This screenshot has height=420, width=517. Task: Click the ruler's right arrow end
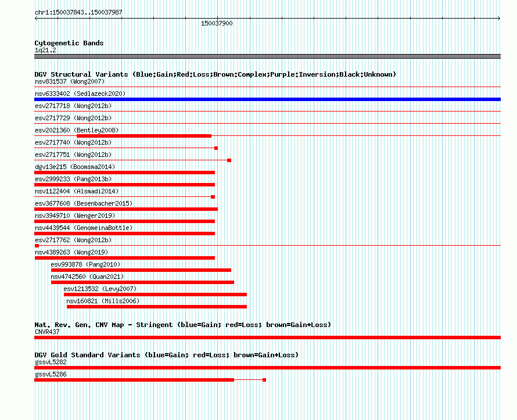tap(499, 19)
